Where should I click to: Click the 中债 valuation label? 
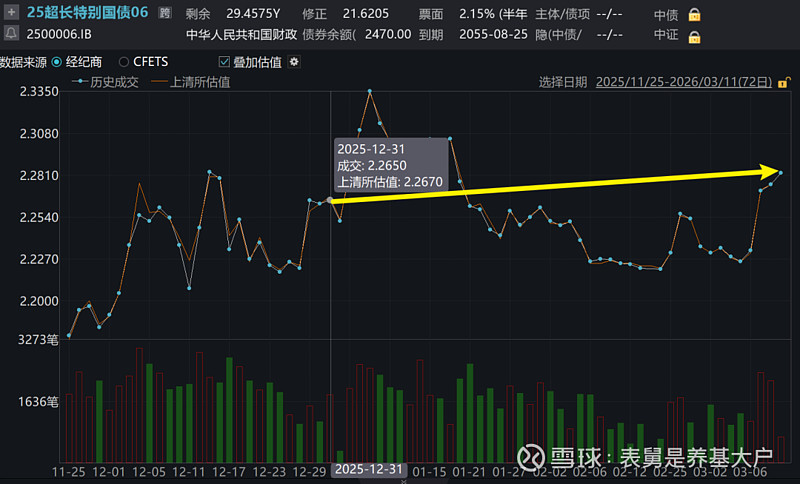(x=666, y=15)
